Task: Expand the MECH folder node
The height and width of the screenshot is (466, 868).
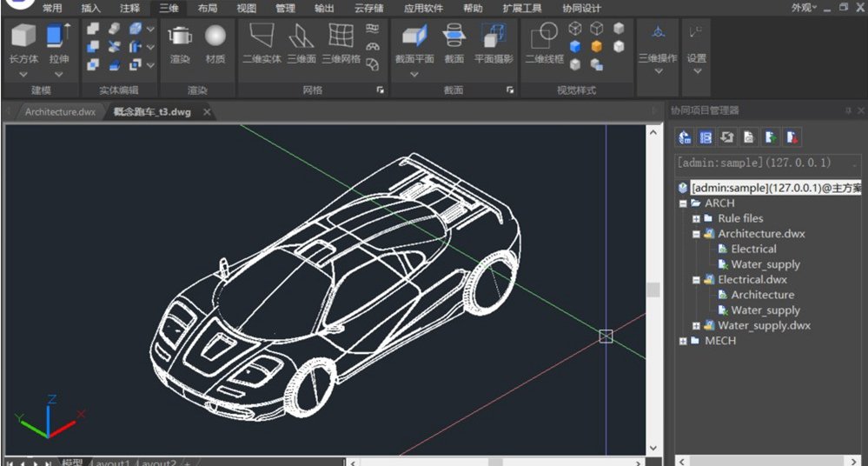Action: point(683,341)
